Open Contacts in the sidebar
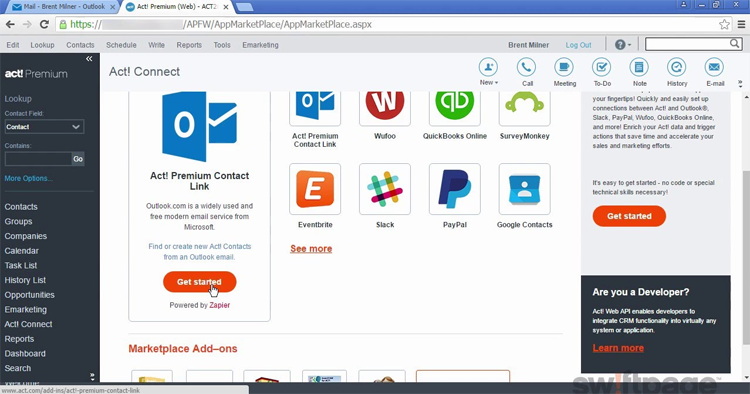 click(x=21, y=207)
